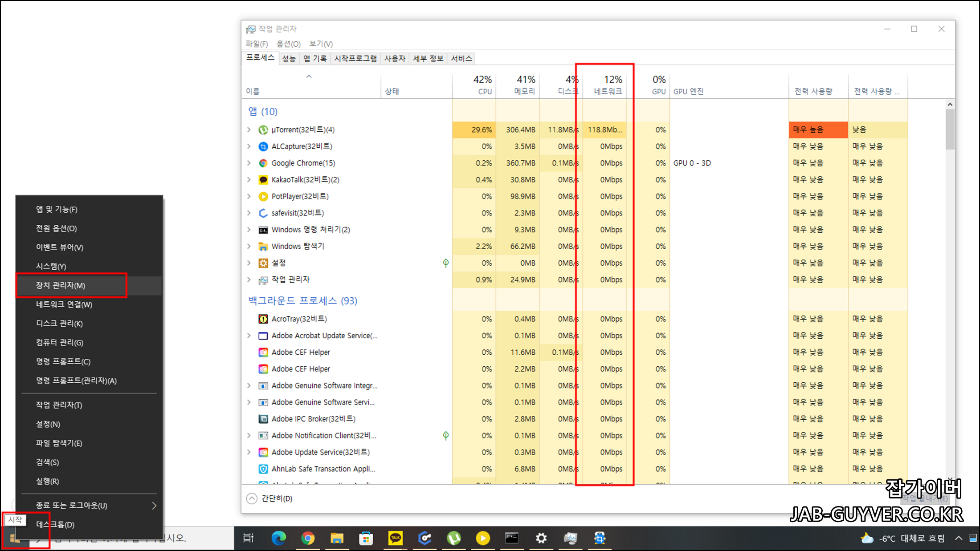Open Microsoft Edge from the taskbar
980x551 pixels.
click(278, 539)
